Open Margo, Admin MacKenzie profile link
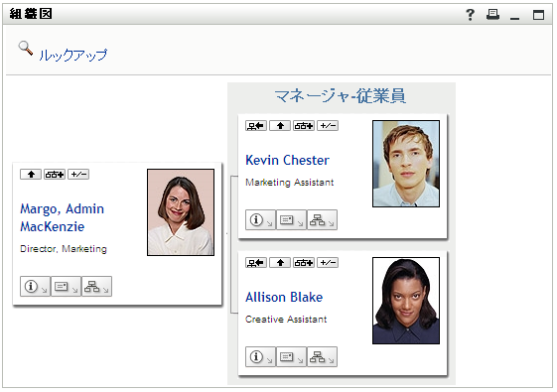 point(63,217)
